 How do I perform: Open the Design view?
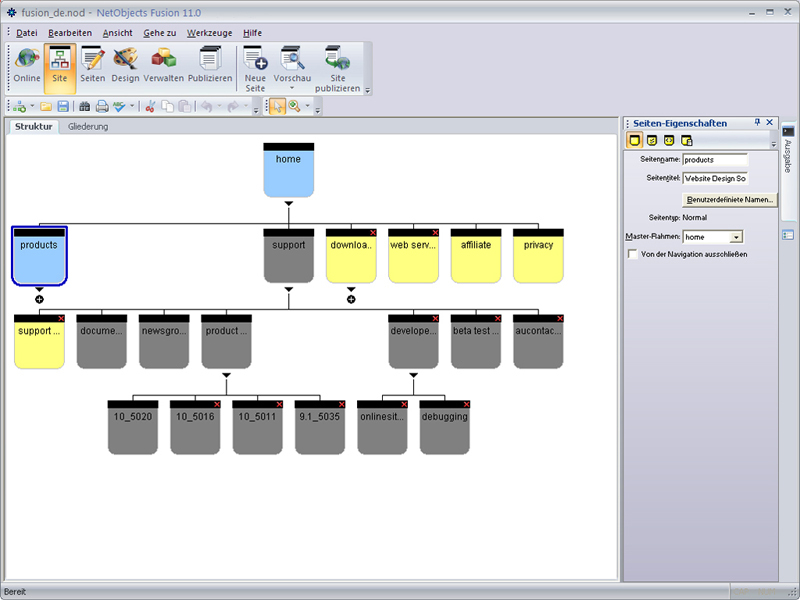click(125, 65)
